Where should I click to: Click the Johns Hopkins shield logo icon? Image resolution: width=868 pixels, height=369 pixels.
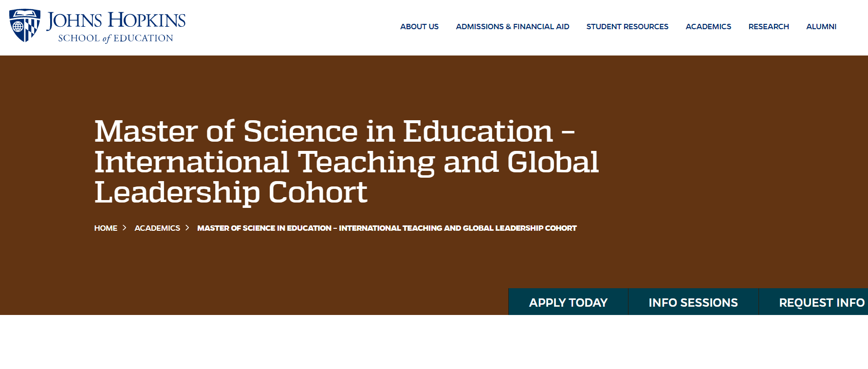click(25, 25)
